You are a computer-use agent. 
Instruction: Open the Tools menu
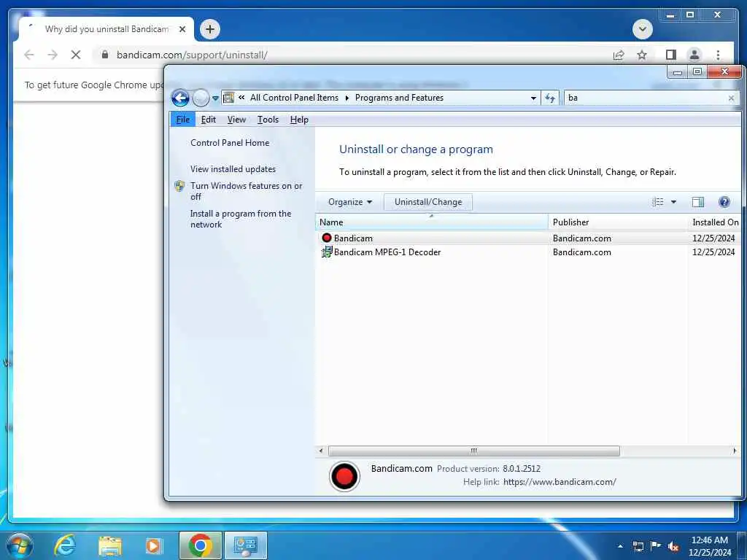(268, 120)
